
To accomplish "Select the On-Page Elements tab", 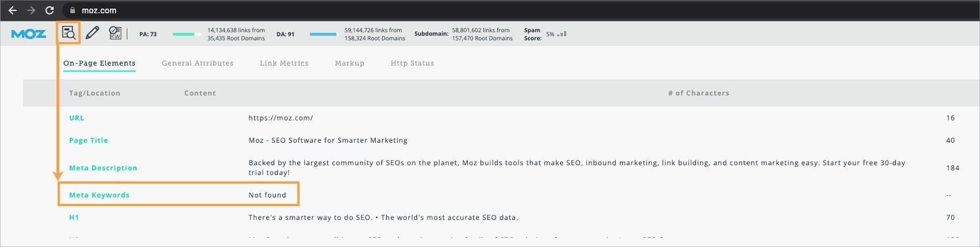I will [99, 63].
